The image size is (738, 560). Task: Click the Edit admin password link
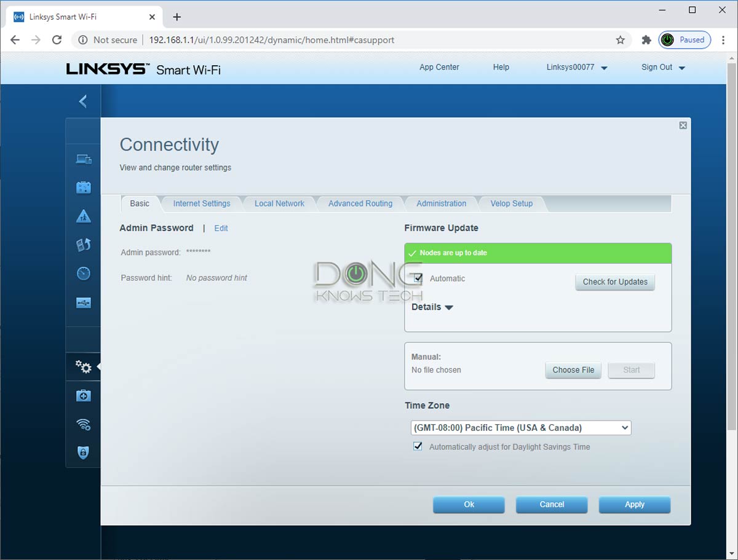pyautogui.click(x=221, y=228)
